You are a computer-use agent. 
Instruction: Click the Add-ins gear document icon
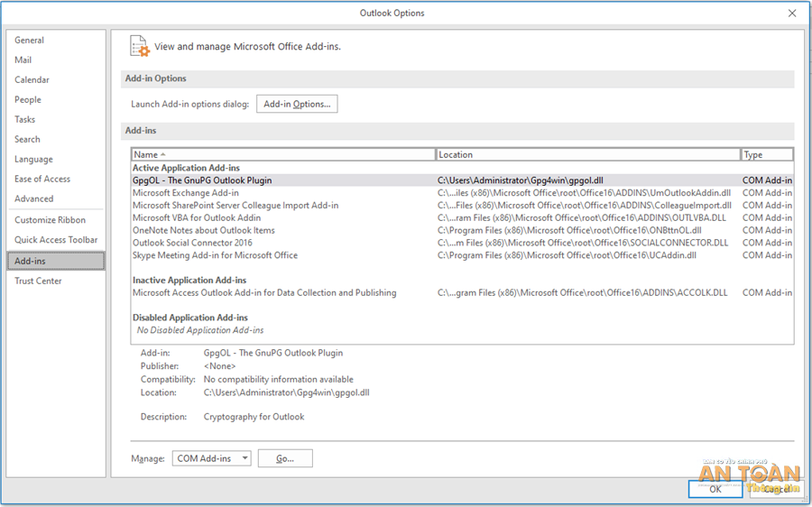click(139, 46)
